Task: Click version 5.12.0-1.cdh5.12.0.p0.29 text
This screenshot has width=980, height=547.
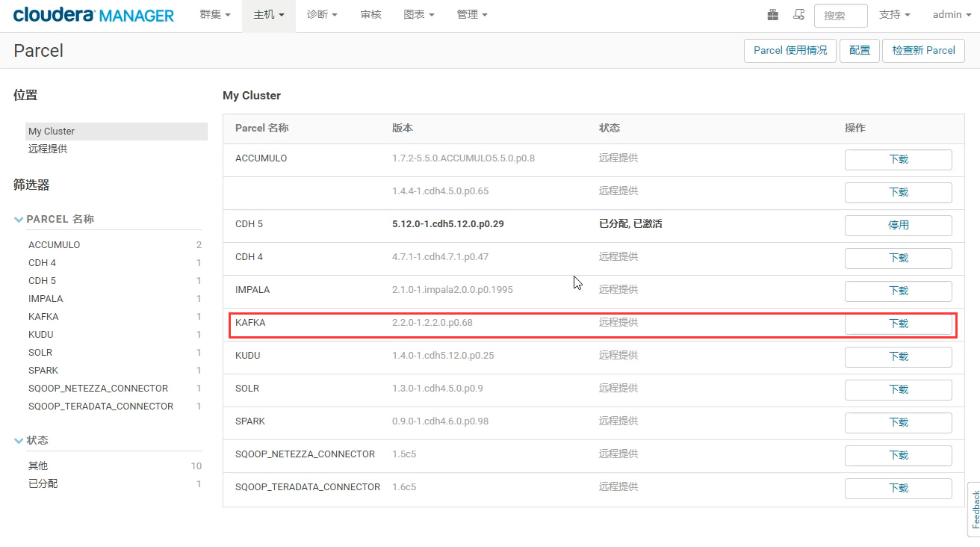Action: pyautogui.click(x=448, y=224)
